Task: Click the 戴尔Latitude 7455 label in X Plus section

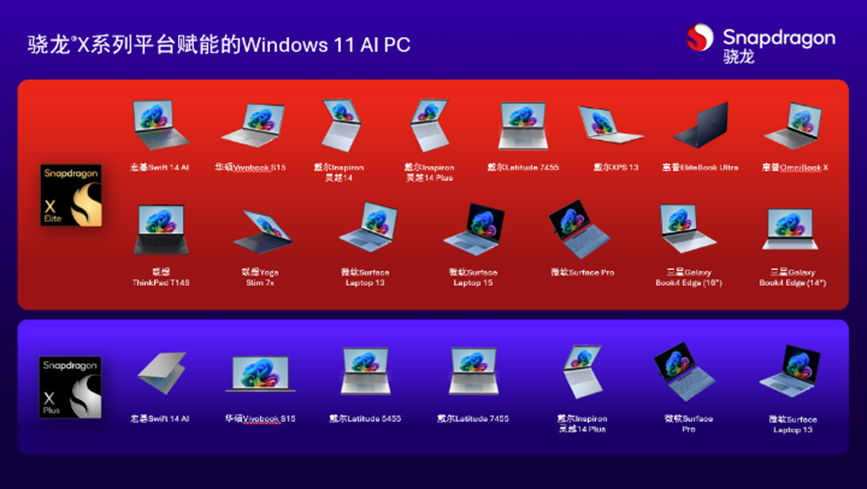Action: tap(473, 419)
